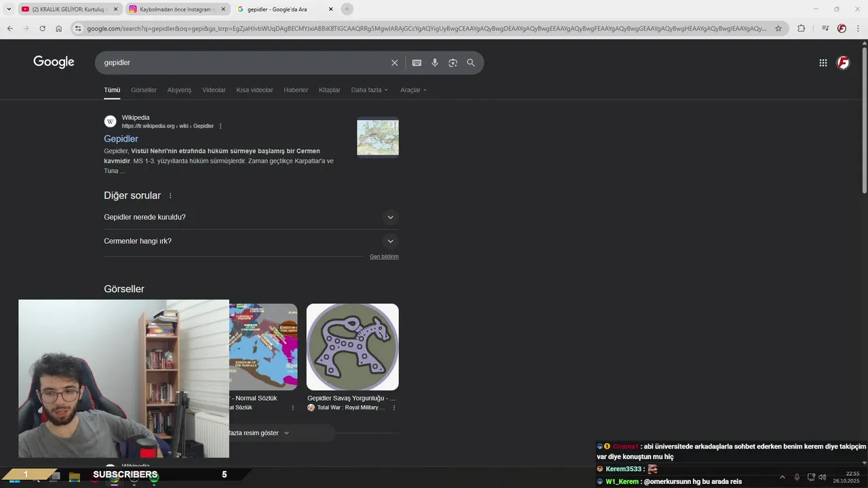The width and height of the screenshot is (868, 488).
Task: Open the Google apps grid
Action: (x=823, y=62)
